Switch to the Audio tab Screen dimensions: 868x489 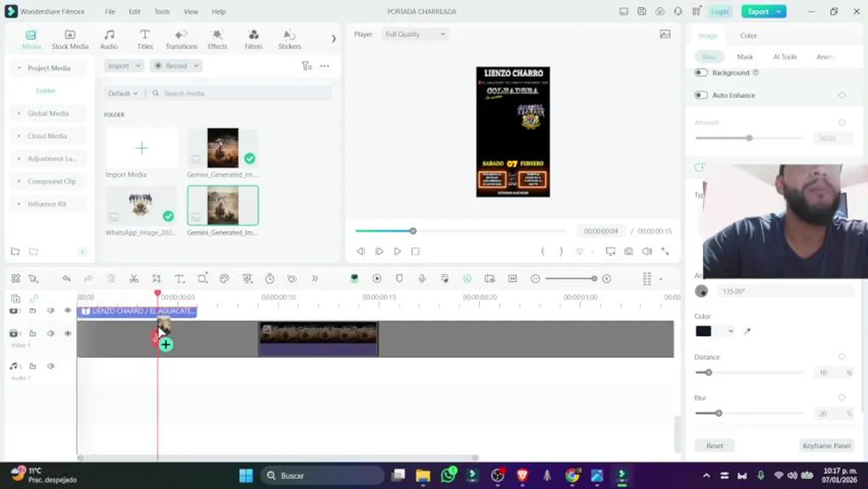109,40
